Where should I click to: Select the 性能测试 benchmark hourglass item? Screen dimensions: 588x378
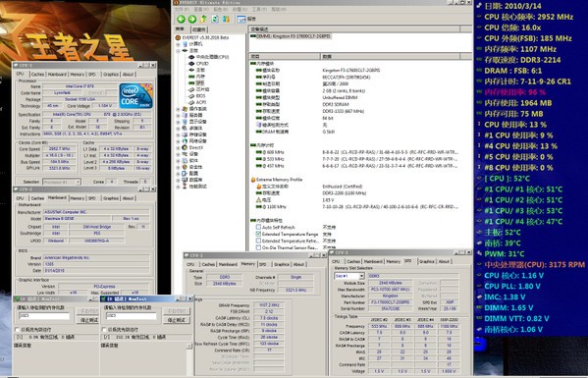[x=197, y=187]
